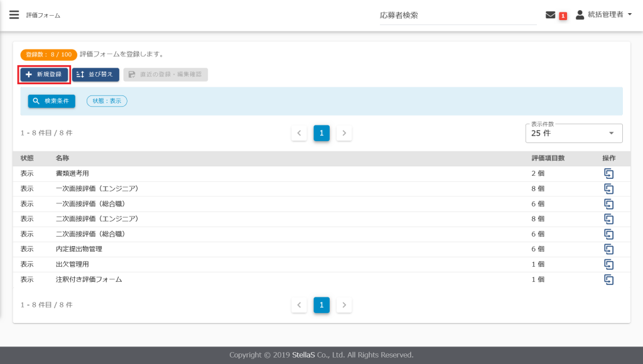Duplicate the 内定提出物管理 form
Image resolution: width=643 pixels, height=364 pixels.
click(x=608, y=249)
